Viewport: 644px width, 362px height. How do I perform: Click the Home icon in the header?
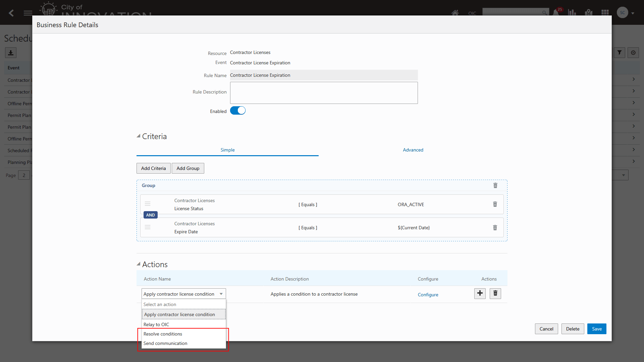tap(455, 12)
